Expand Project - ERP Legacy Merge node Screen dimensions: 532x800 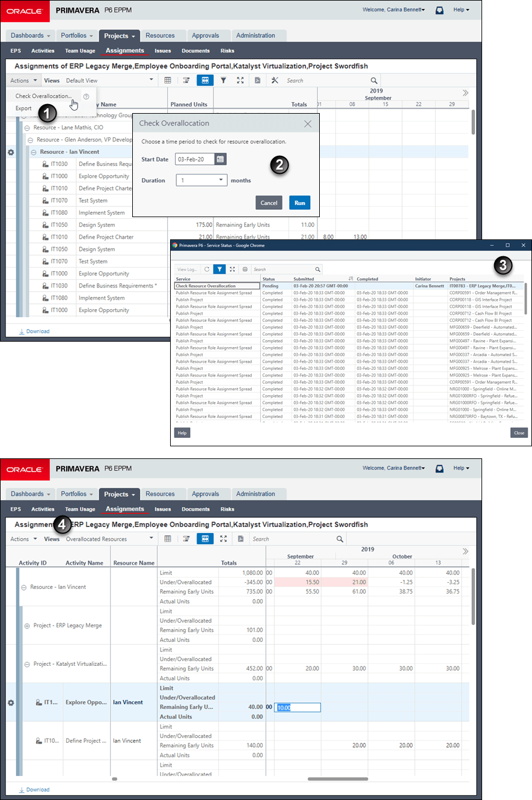click(26, 626)
